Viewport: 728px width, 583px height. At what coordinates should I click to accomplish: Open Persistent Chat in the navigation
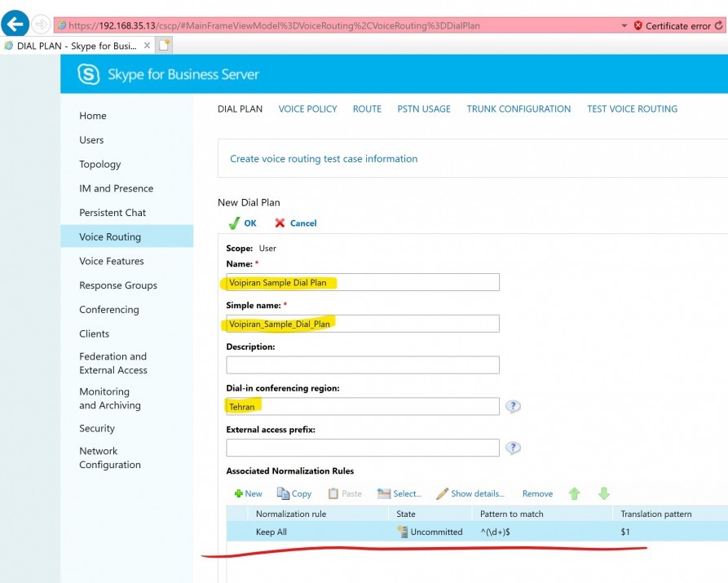113,212
